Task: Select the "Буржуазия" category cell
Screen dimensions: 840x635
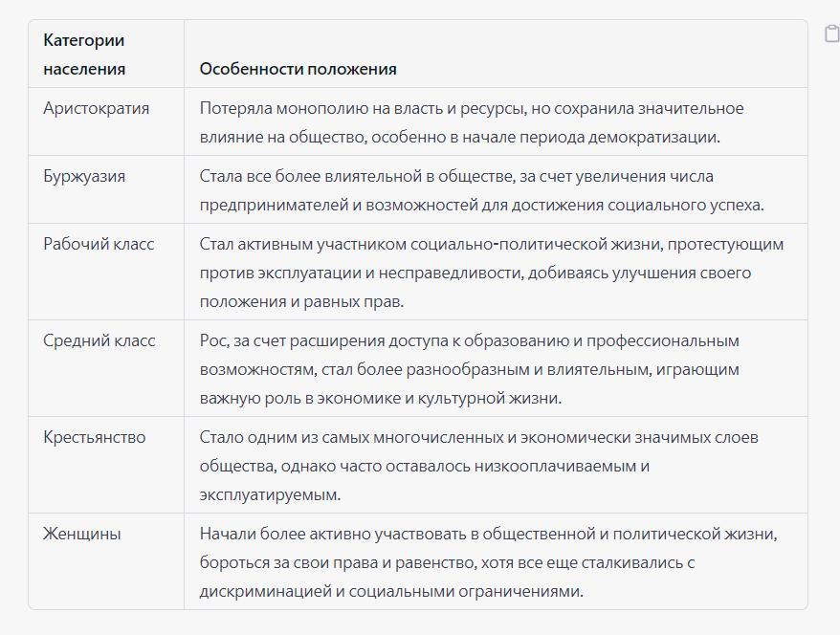Action: (x=84, y=176)
